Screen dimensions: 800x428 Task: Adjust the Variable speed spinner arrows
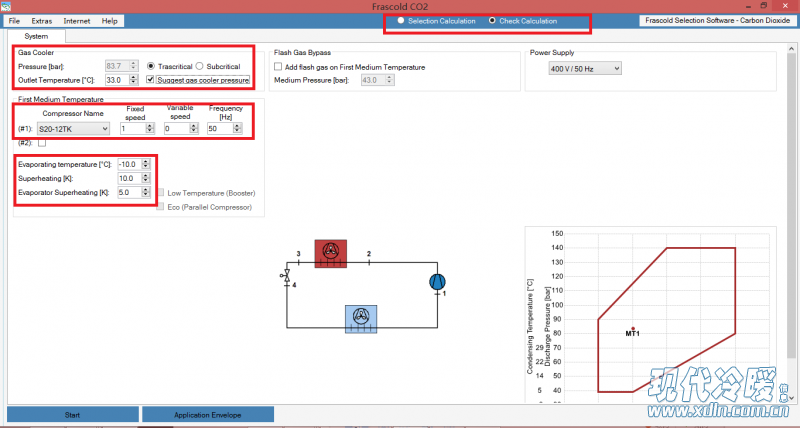(194, 129)
